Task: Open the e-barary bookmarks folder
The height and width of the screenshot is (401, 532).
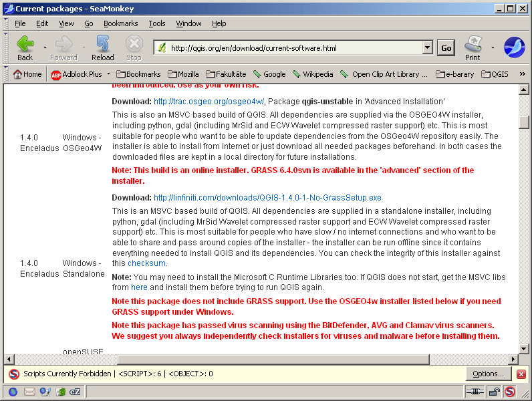Action: 454,74
